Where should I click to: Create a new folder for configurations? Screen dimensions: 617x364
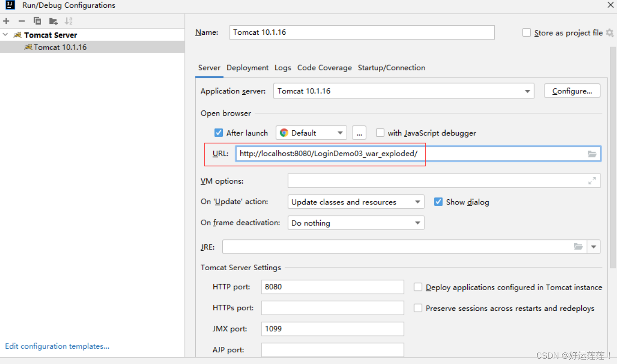coord(53,21)
